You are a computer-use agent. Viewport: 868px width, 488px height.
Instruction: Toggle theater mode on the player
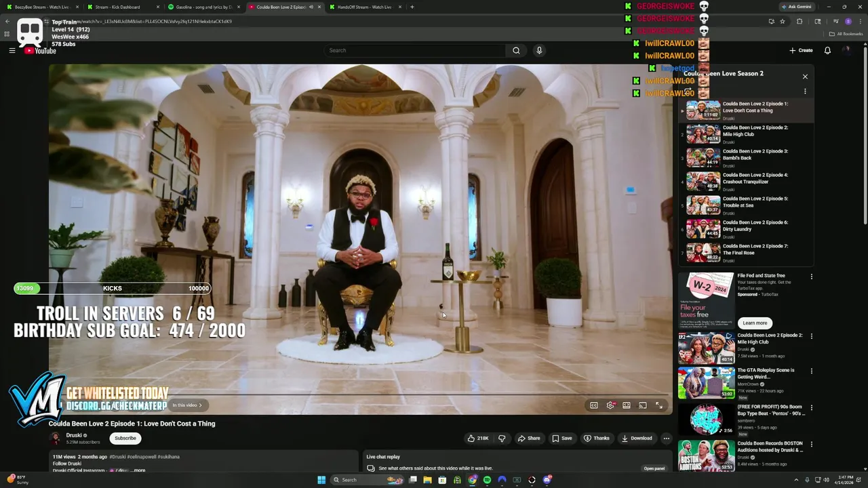(x=627, y=405)
